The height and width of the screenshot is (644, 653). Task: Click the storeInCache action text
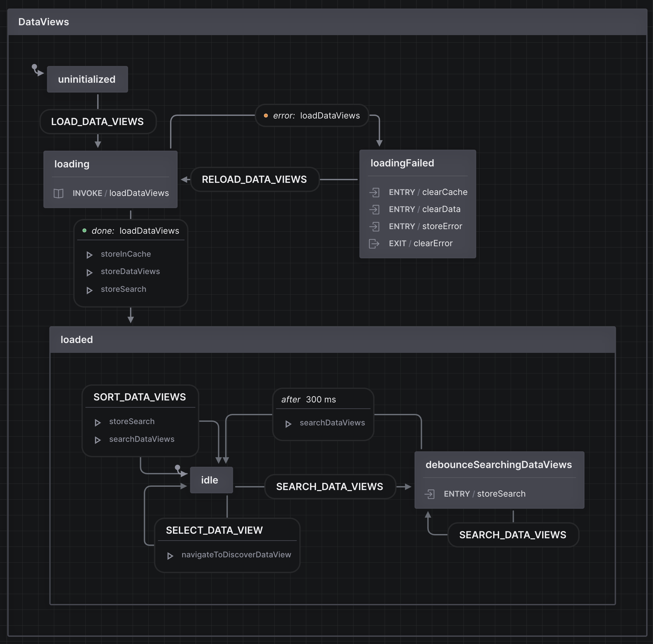[126, 254]
